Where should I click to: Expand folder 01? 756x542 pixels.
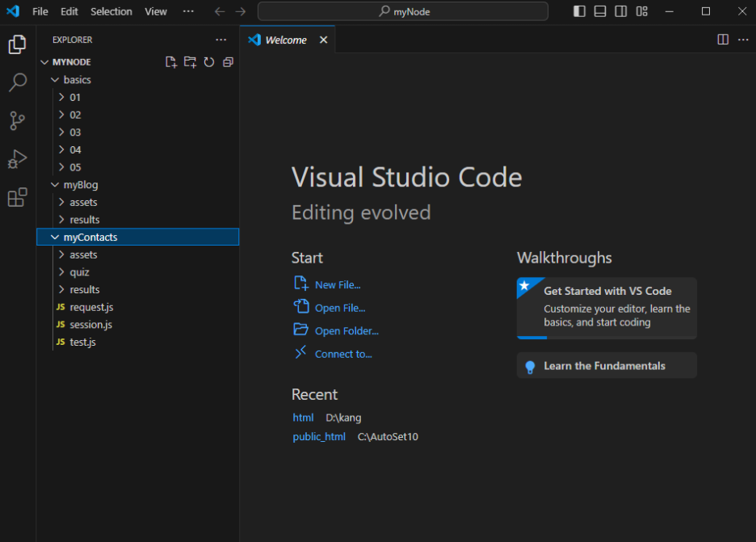(x=61, y=97)
